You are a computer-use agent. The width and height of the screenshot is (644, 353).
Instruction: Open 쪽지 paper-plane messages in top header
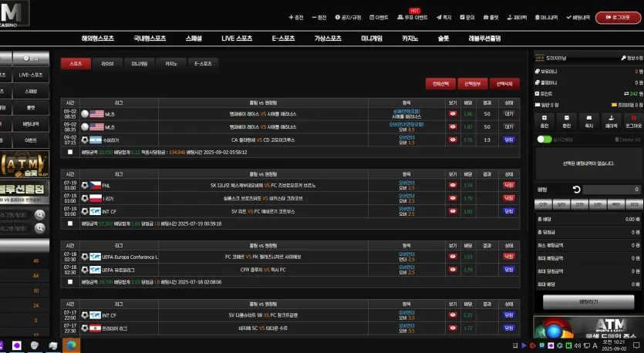coord(444,17)
